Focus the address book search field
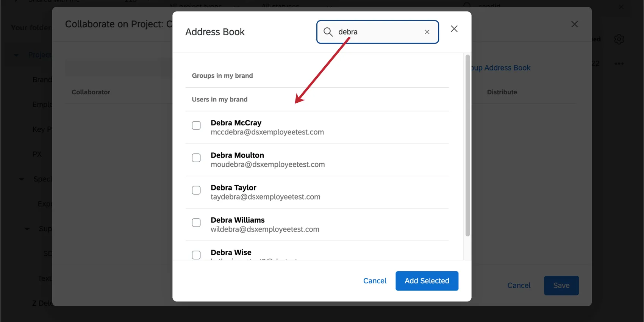 [x=379, y=32]
